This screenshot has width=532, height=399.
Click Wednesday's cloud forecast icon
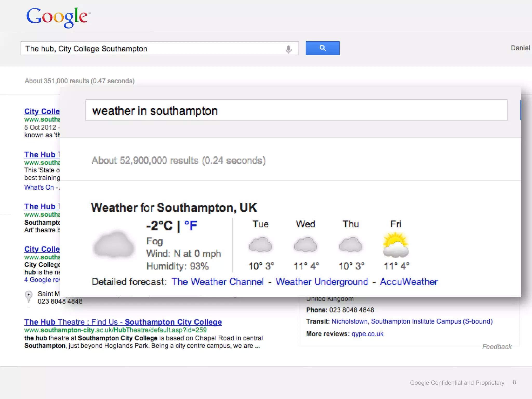(x=305, y=244)
